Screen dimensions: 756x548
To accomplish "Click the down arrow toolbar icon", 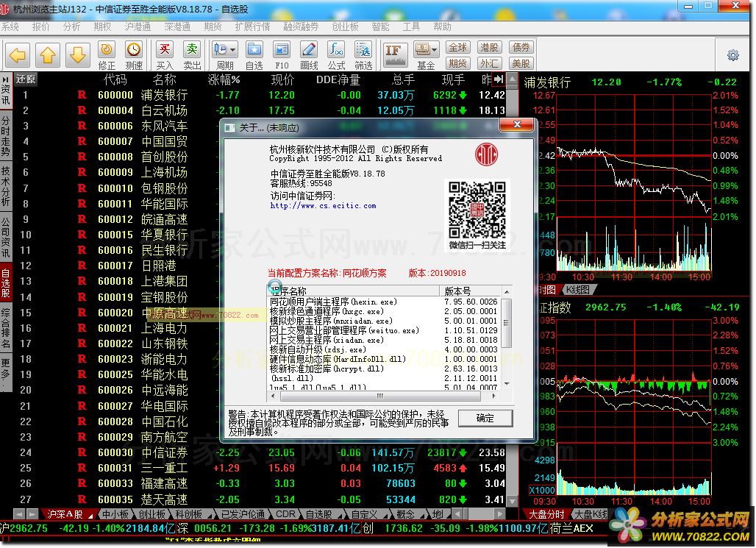I will pyautogui.click(x=78, y=55).
